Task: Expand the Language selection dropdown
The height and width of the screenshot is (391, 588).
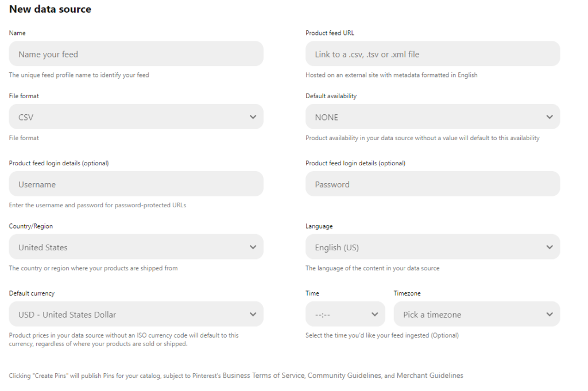Action: 432,247
